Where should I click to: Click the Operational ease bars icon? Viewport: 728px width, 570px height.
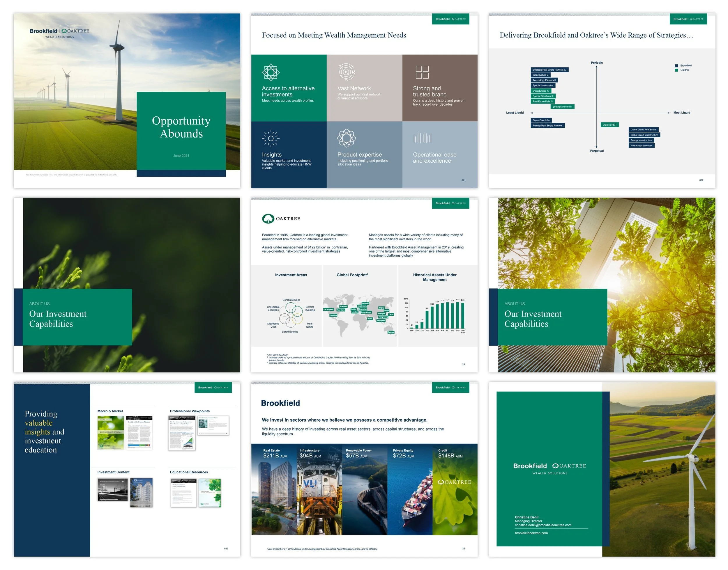pos(422,138)
